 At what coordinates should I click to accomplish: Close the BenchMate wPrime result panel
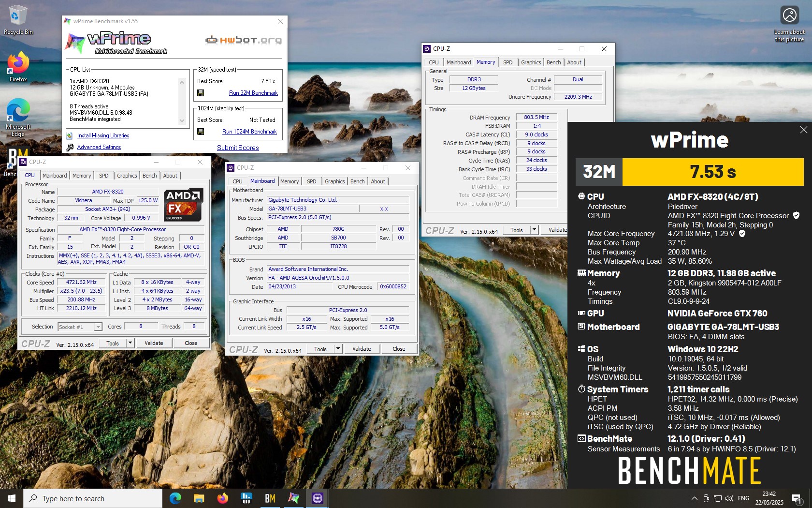pos(803,130)
